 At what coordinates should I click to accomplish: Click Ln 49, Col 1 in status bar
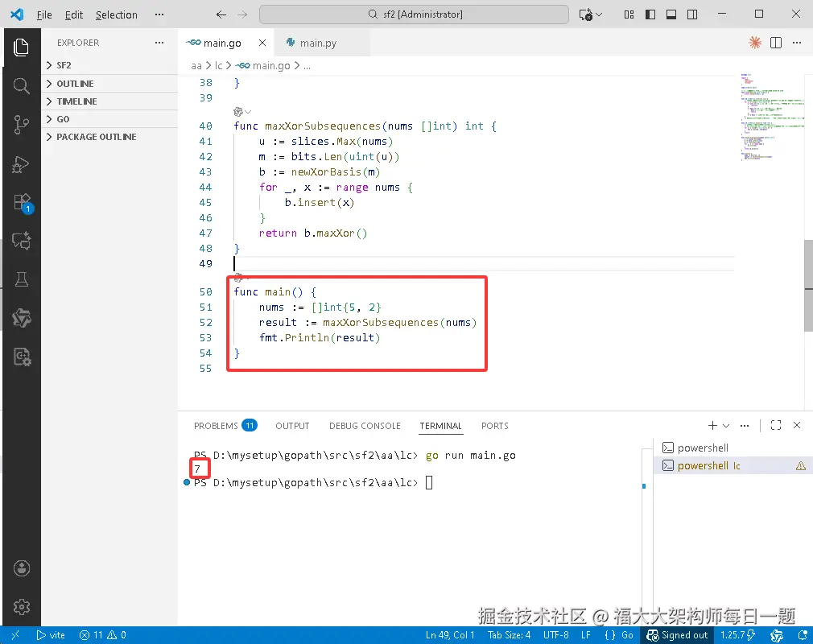450,634
